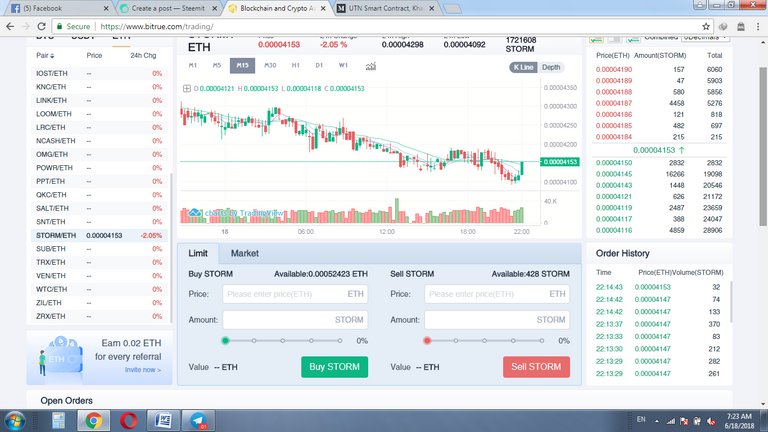Open the 0Decimals order book dropdown

pos(705,37)
